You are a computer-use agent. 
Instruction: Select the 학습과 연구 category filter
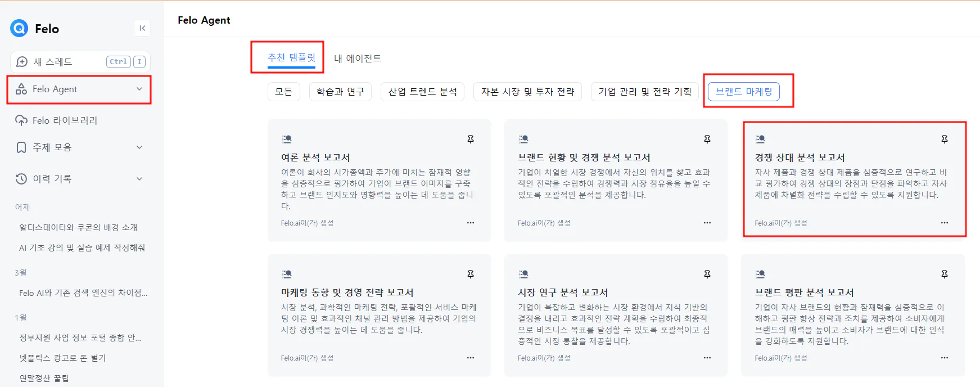pyautogui.click(x=340, y=92)
